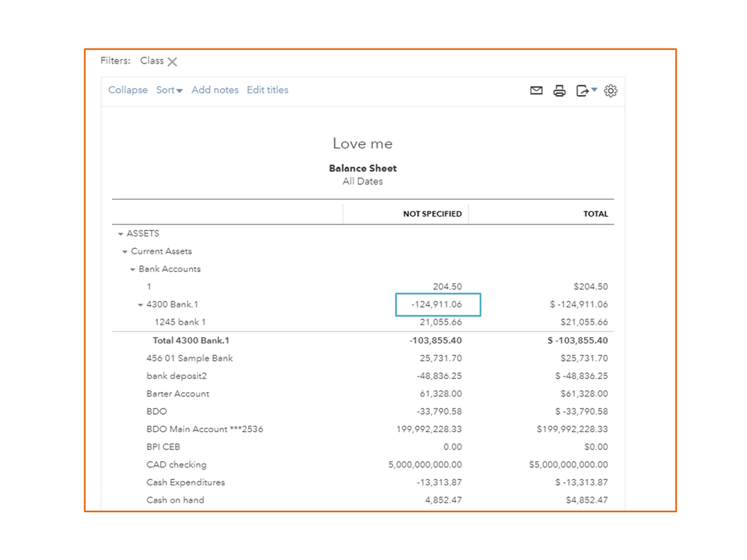Click 456 01 Sample Bank row

coord(190,358)
